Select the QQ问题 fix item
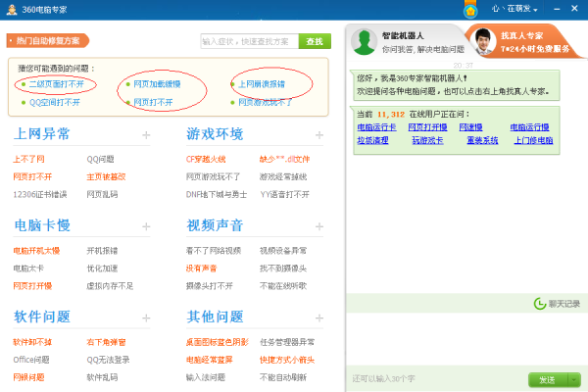 (x=101, y=159)
